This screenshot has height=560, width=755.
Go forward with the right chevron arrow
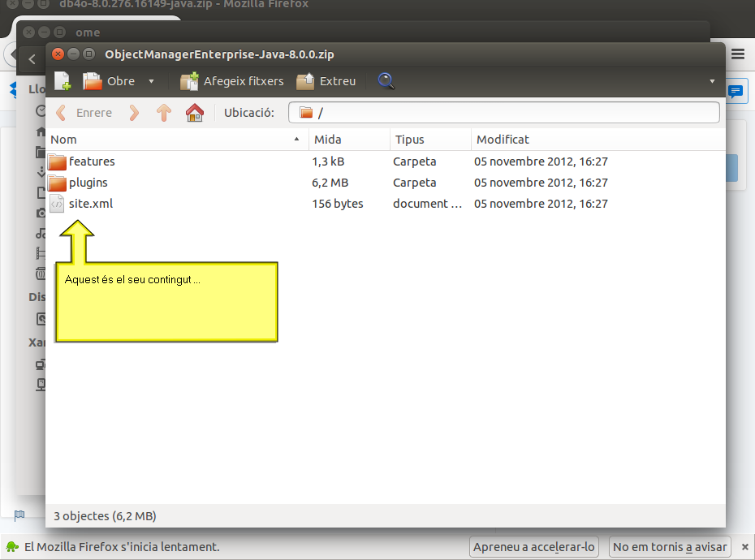point(134,113)
